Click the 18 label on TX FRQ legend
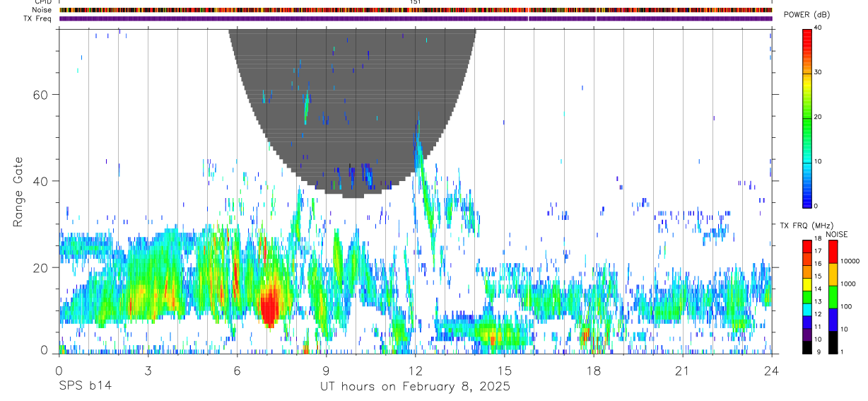Image resolution: width=868 pixels, height=401 pixels. [x=818, y=240]
